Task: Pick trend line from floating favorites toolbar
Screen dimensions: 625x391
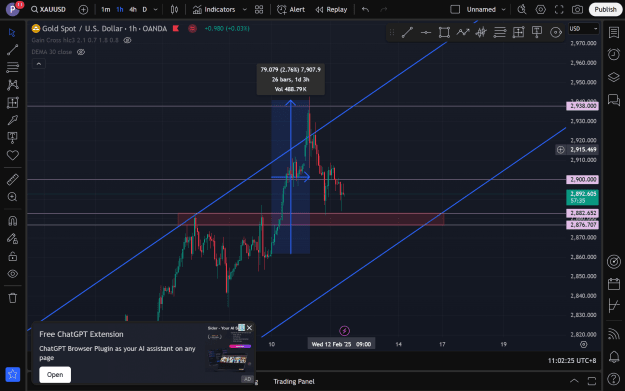Action: (x=407, y=32)
